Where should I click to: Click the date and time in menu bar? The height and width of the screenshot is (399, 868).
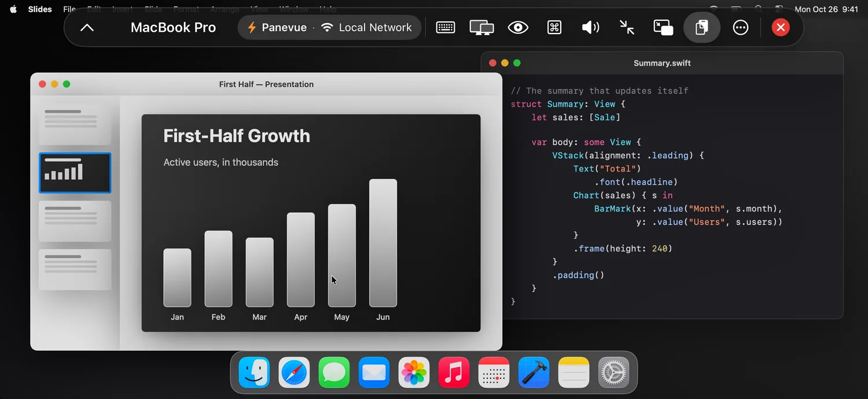click(826, 9)
